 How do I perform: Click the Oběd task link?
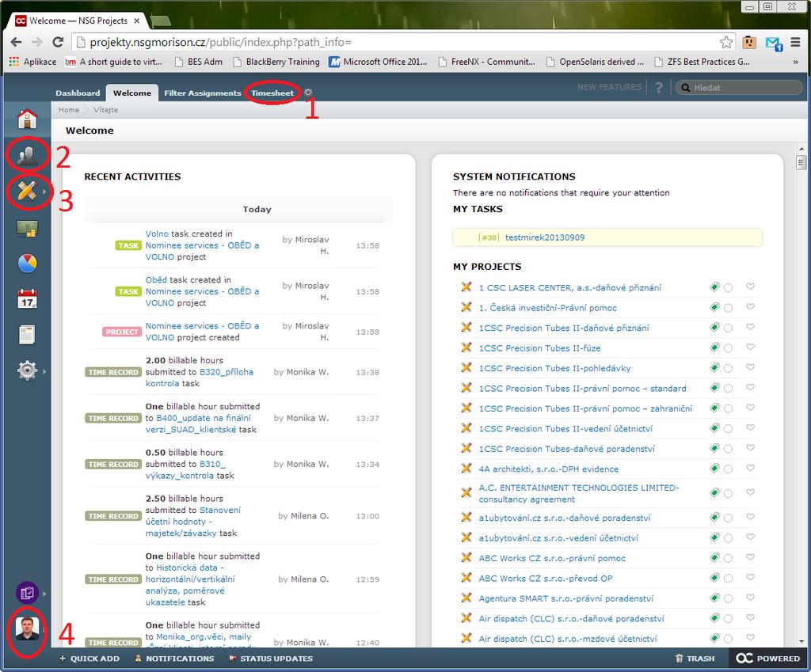[156, 279]
